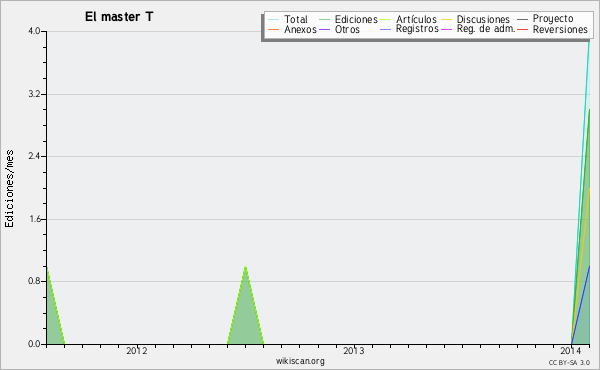Click the Registros legend color line

[385, 29]
